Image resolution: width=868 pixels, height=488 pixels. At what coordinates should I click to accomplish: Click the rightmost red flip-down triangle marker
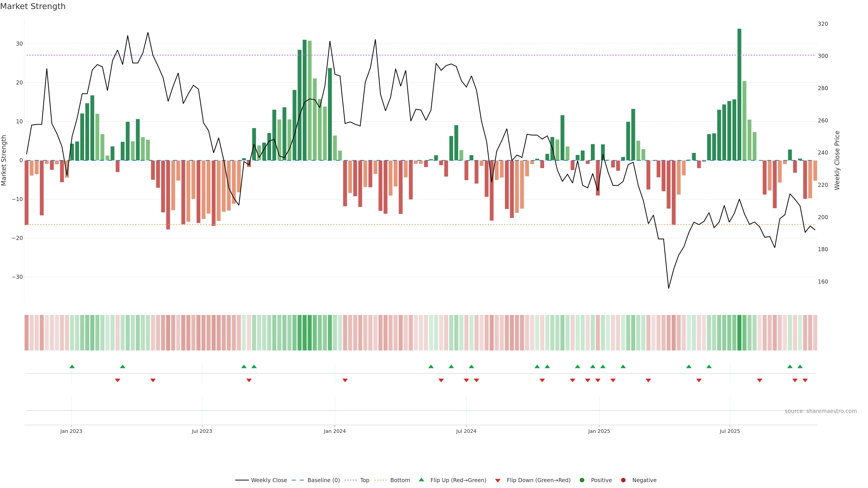click(x=805, y=380)
